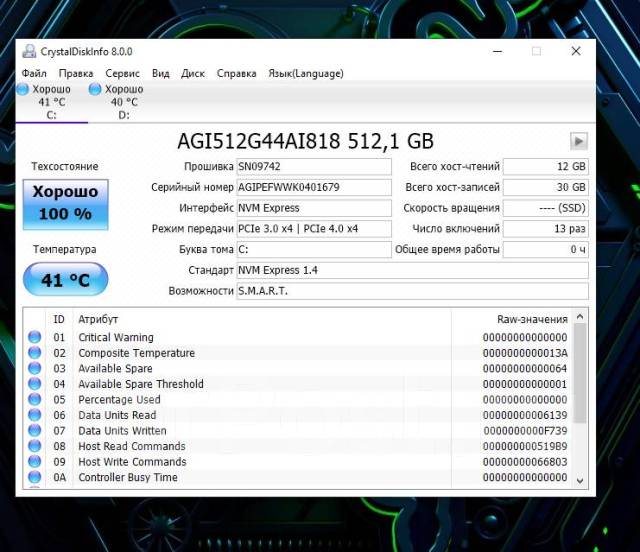Screen dimensions: 640x552
Task: Click the rotation speed value ---- (SSD)
Action: pyautogui.click(x=546, y=208)
